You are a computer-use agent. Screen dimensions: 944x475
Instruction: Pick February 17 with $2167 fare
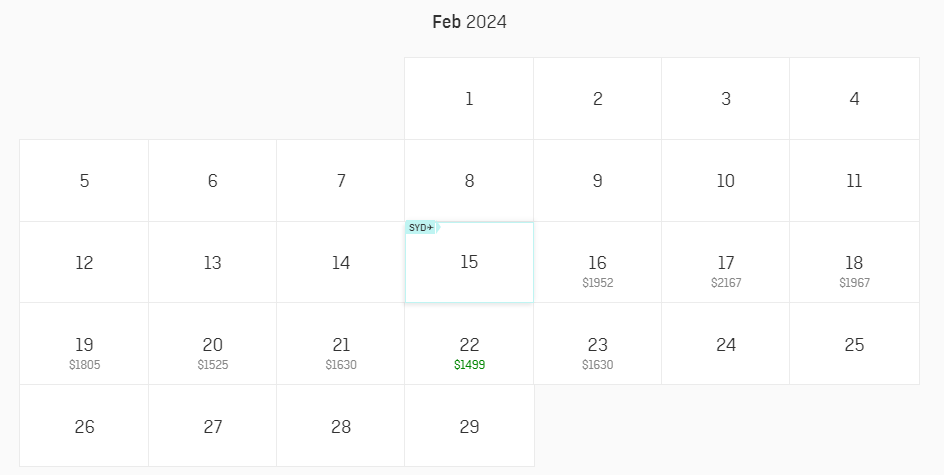pos(725,262)
